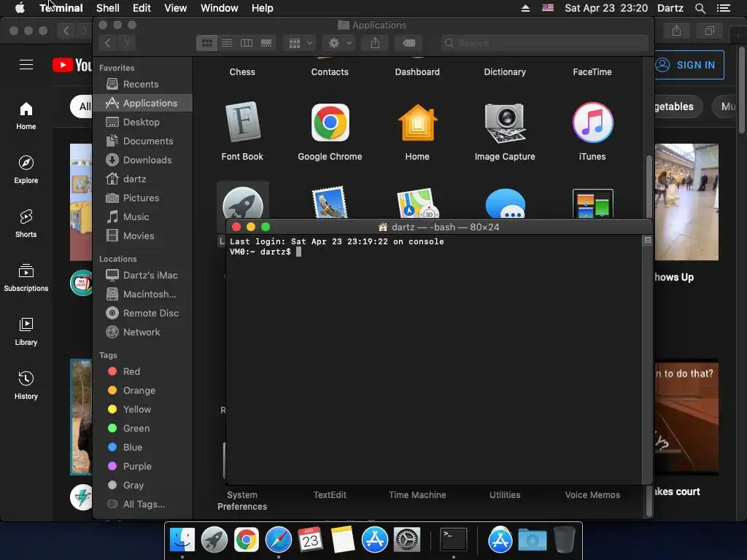Open the Help menu
This screenshot has width=747, height=560.
click(x=262, y=8)
